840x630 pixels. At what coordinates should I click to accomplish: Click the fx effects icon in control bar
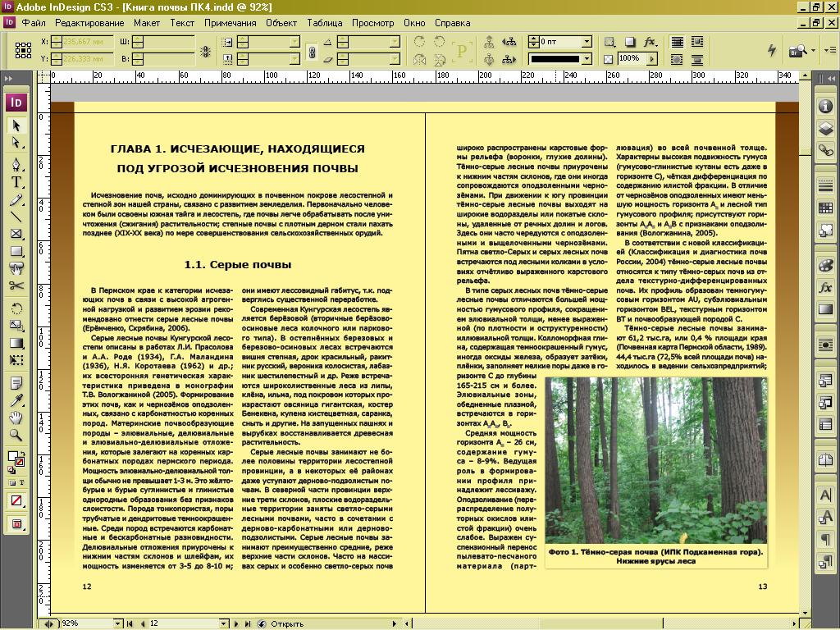(650, 42)
